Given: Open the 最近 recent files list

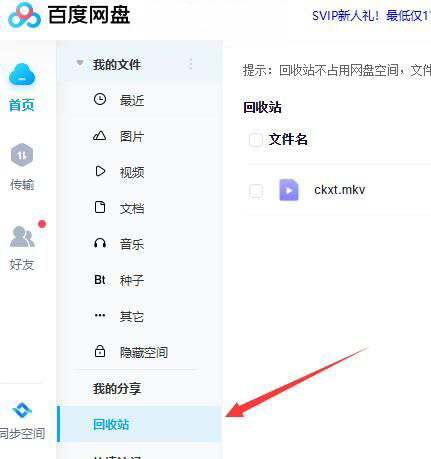Looking at the screenshot, I should pyautogui.click(x=132, y=100).
